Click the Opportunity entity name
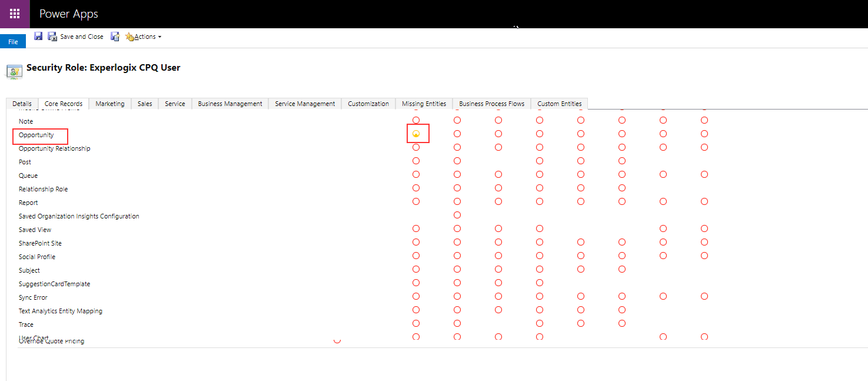The image size is (868, 381). [x=36, y=135]
